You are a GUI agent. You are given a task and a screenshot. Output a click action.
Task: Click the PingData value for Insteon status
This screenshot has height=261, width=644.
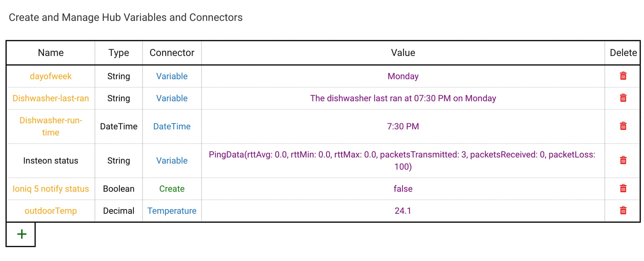402,160
